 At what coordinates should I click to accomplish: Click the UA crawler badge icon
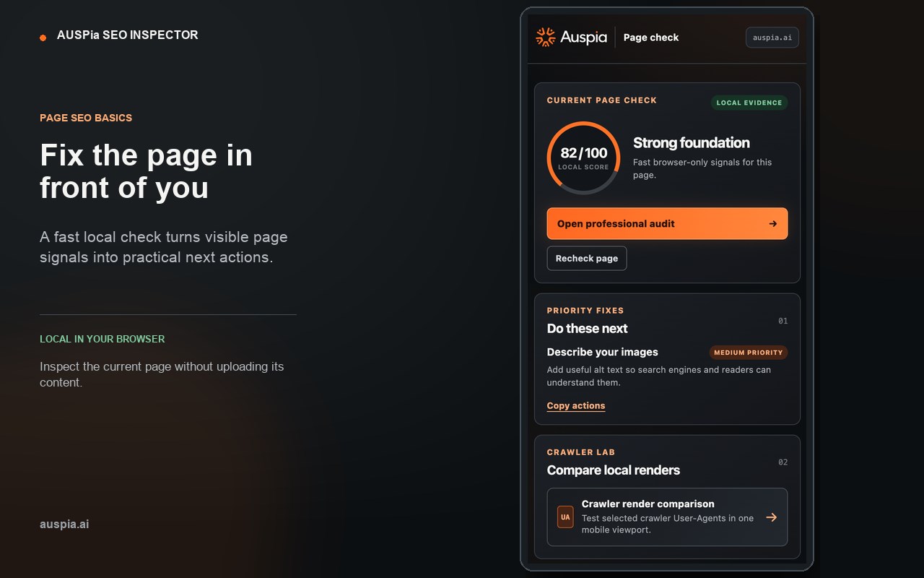[565, 517]
